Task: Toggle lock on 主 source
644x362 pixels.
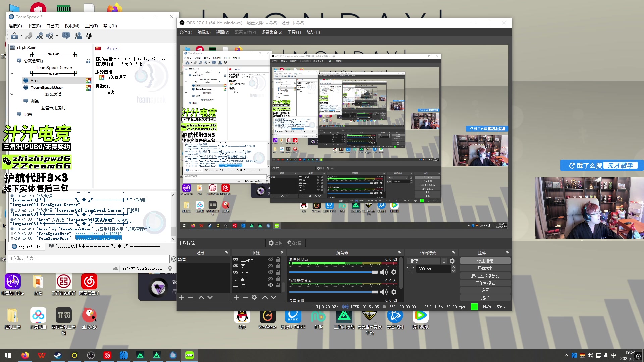Action: coord(278,285)
